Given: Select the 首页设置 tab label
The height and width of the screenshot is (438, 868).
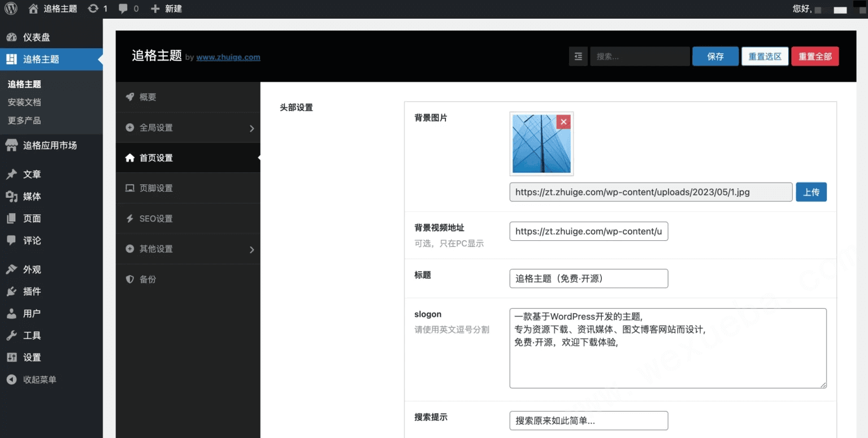Looking at the screenshot, I should click(x=156, y=158).
